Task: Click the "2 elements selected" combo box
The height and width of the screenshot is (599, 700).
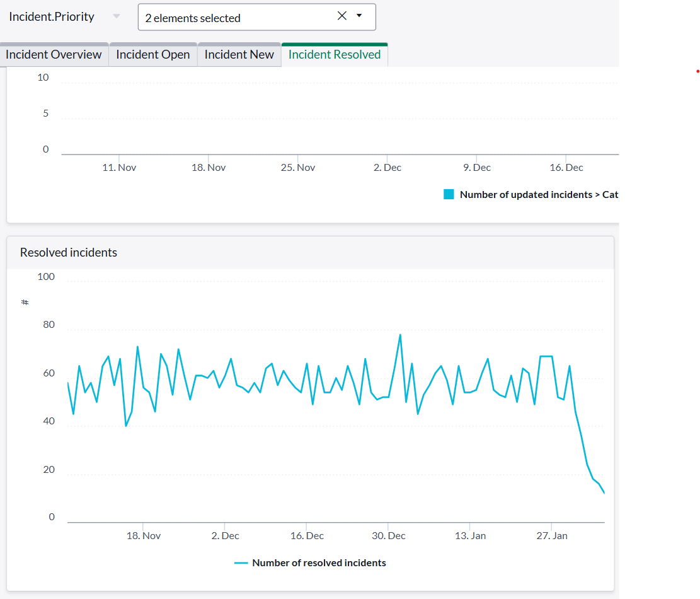Action: click(239, 18)
